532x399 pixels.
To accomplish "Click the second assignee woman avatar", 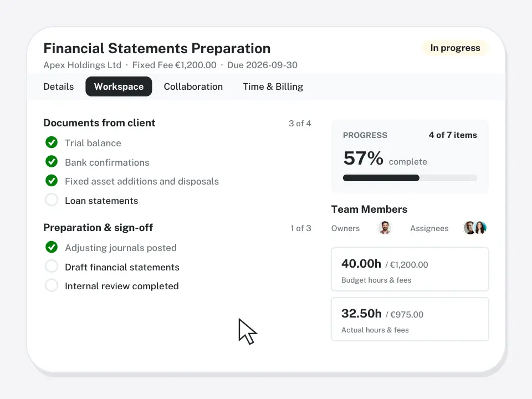I will (x=481, y=228).
